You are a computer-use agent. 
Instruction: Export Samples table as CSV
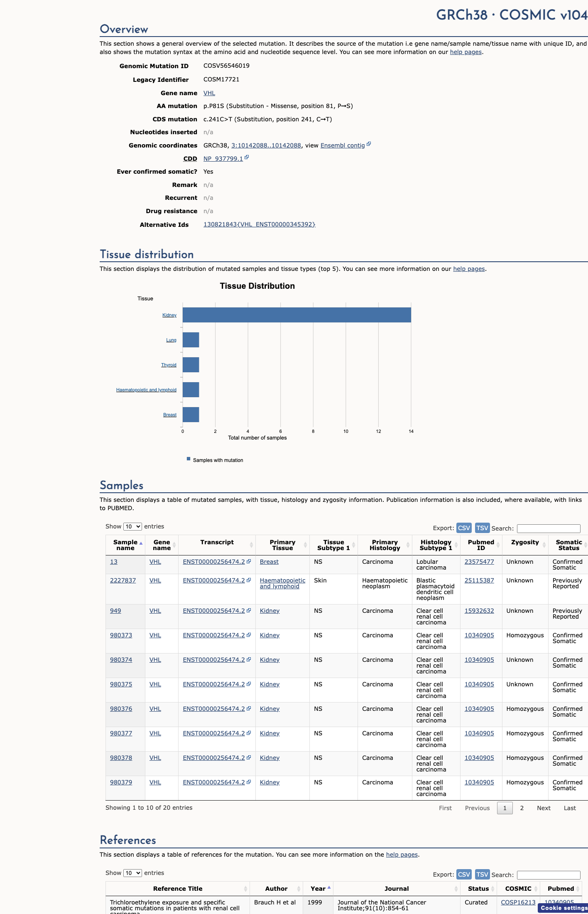coord(464,528)
